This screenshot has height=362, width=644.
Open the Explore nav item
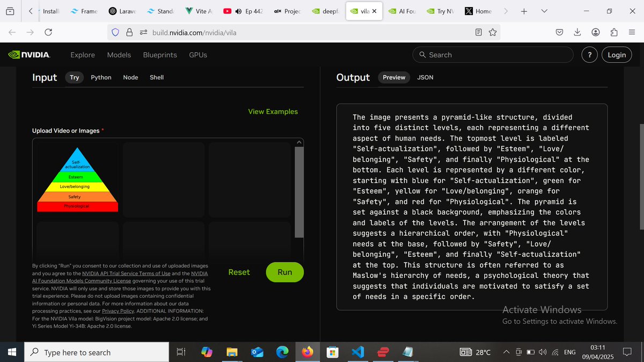click(83, 55)
